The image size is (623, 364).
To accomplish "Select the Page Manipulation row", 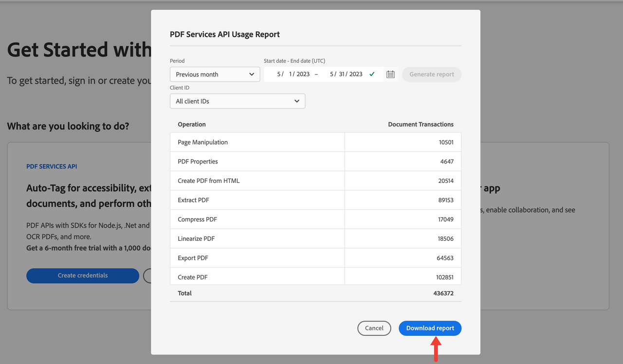I will point(315,142).
